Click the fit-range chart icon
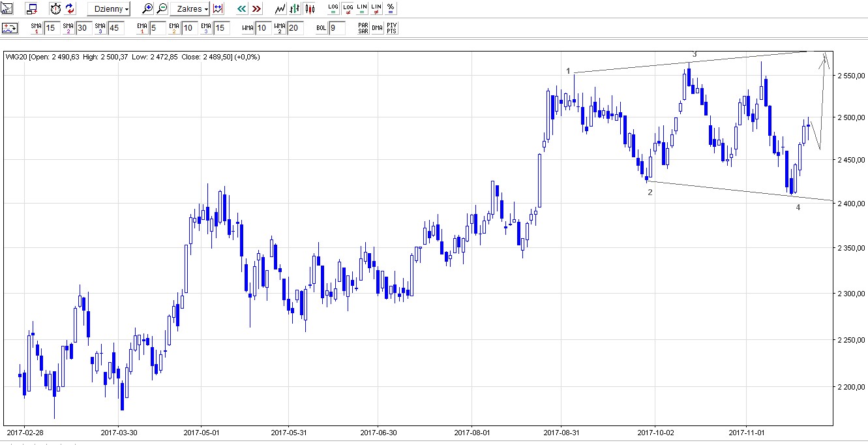This screenshot has width=868, height=445. tap(218, 9)
